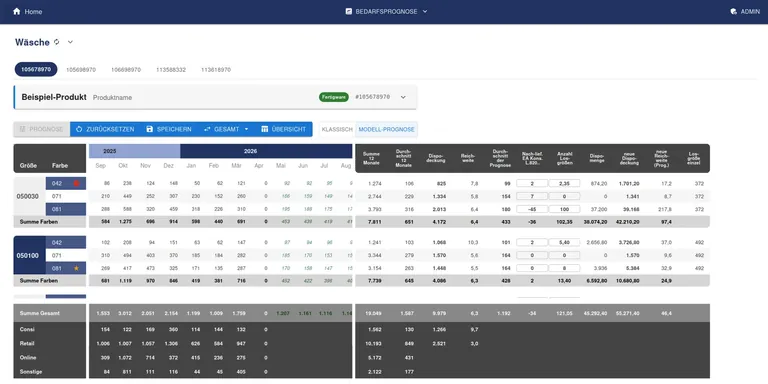Screen dimensions: 768x384
Task: Expand the Beispiel-Produkt card chevron
Action: point(403,97)
